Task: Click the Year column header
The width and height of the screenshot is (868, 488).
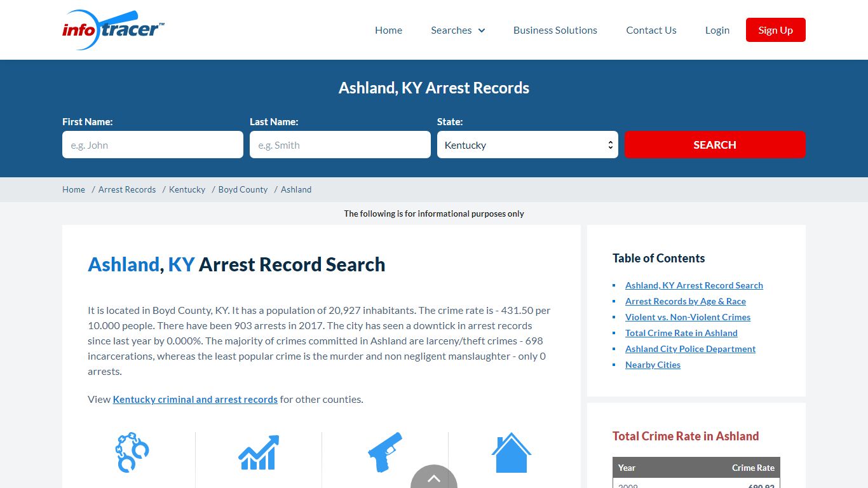Action: [x=627, y=468]
